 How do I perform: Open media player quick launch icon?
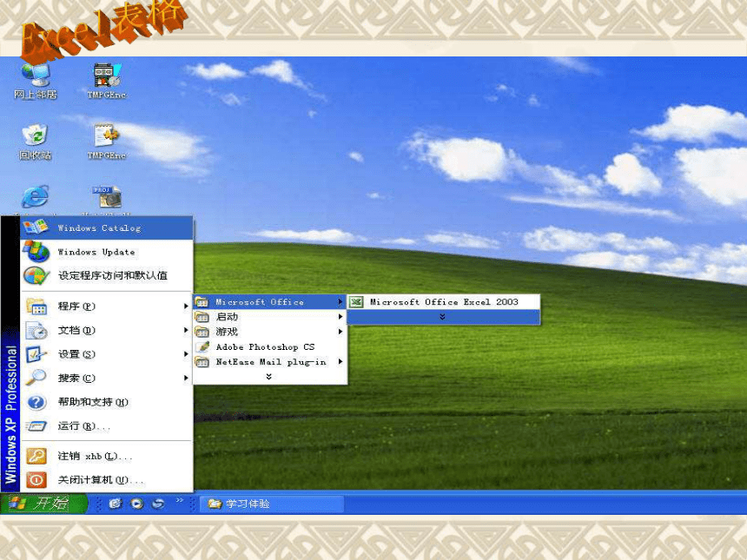tap(137, 504)
